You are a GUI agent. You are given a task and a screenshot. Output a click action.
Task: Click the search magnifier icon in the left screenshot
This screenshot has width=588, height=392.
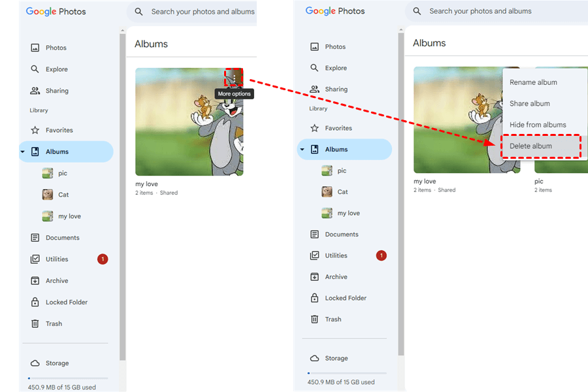[139, 12]
